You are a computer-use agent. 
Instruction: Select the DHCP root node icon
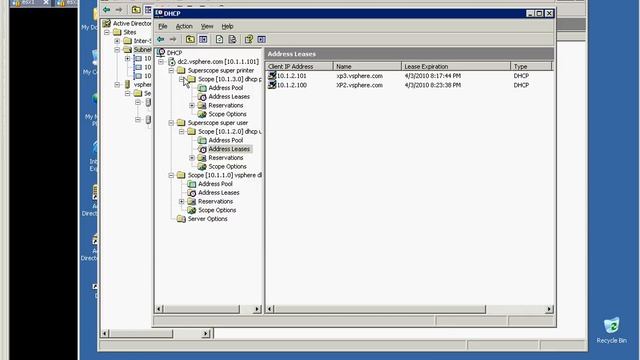[161, 53]
